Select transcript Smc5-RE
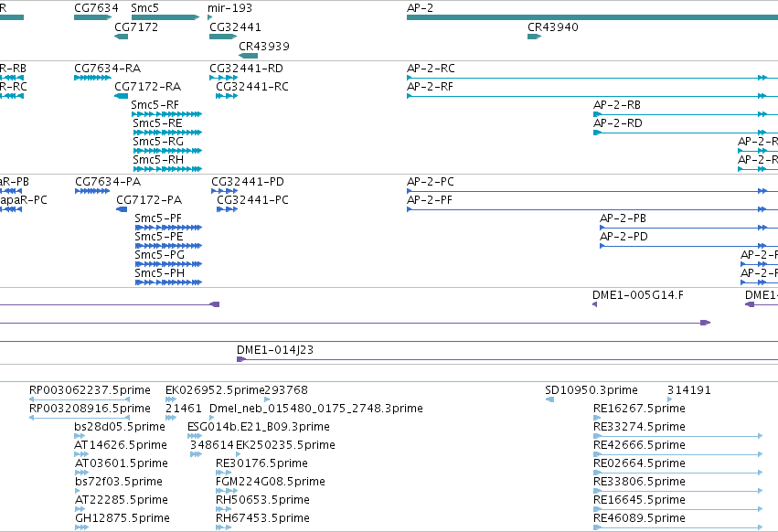 click(157, 123)
